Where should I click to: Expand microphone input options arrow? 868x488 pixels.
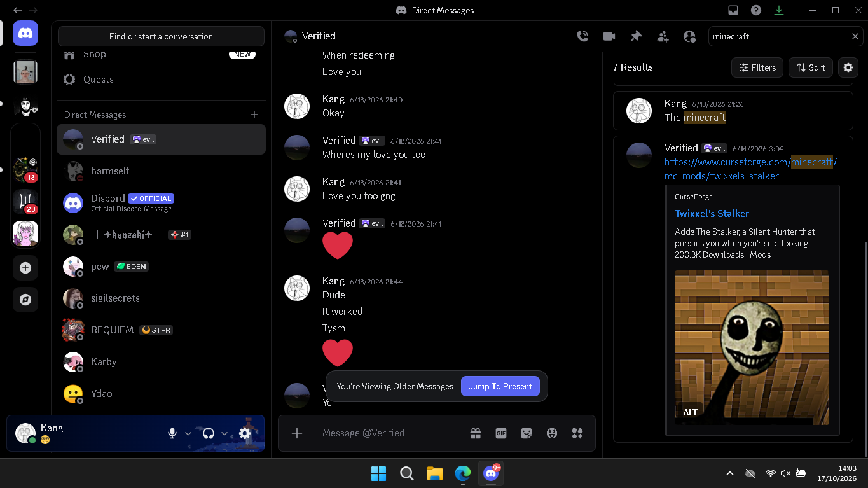(188, 433)
